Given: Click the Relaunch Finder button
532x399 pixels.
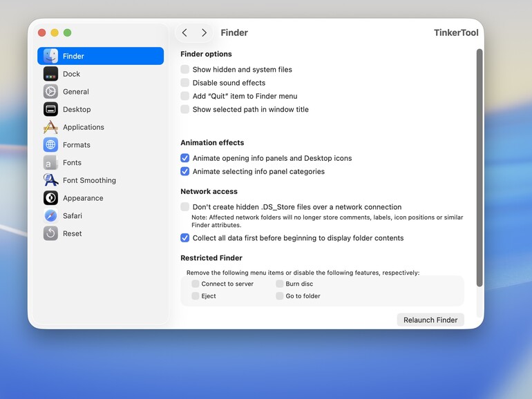Looking at the screenshot, I should 430,320.
